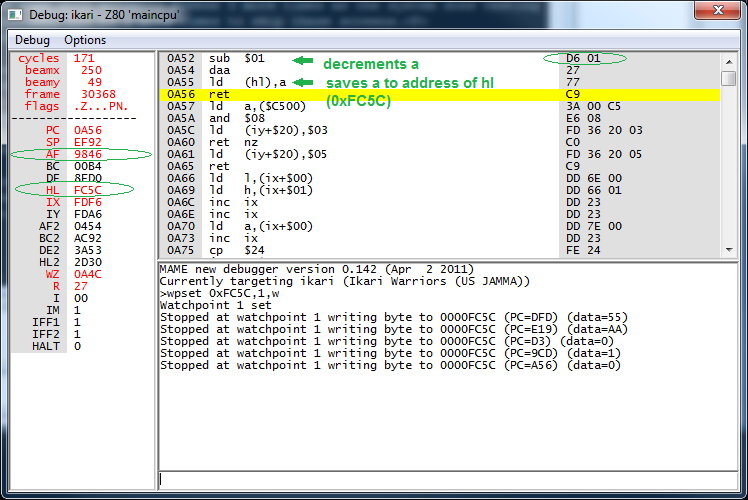
Task: Click the beamx value 250
Action: tap(91, 70)
